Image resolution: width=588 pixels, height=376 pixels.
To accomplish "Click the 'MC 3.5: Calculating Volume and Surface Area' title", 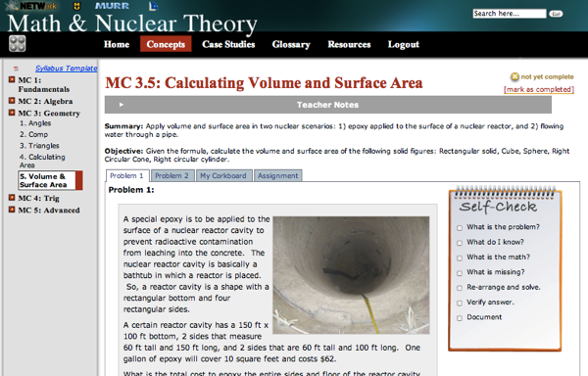I will click(264, 83).
